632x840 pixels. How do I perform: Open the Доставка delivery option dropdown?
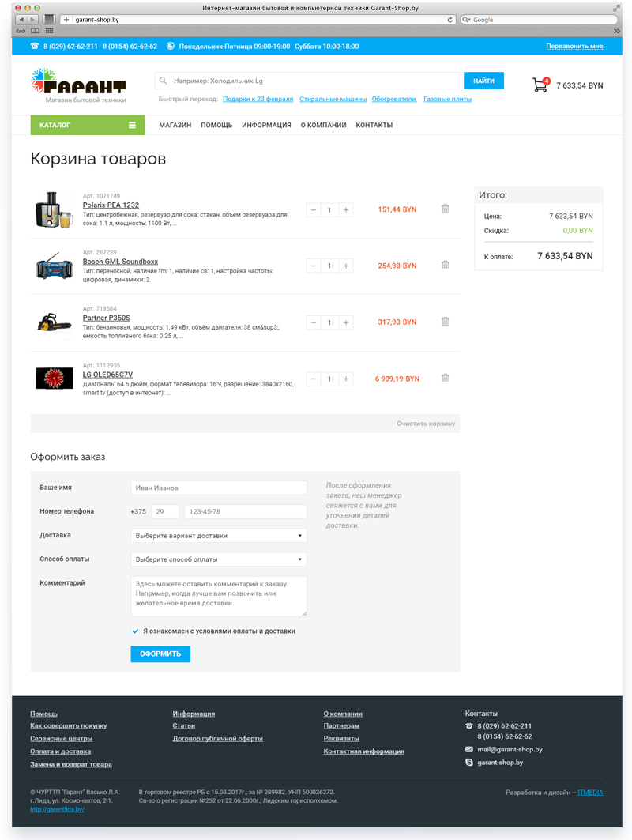[x=219, y=536]
